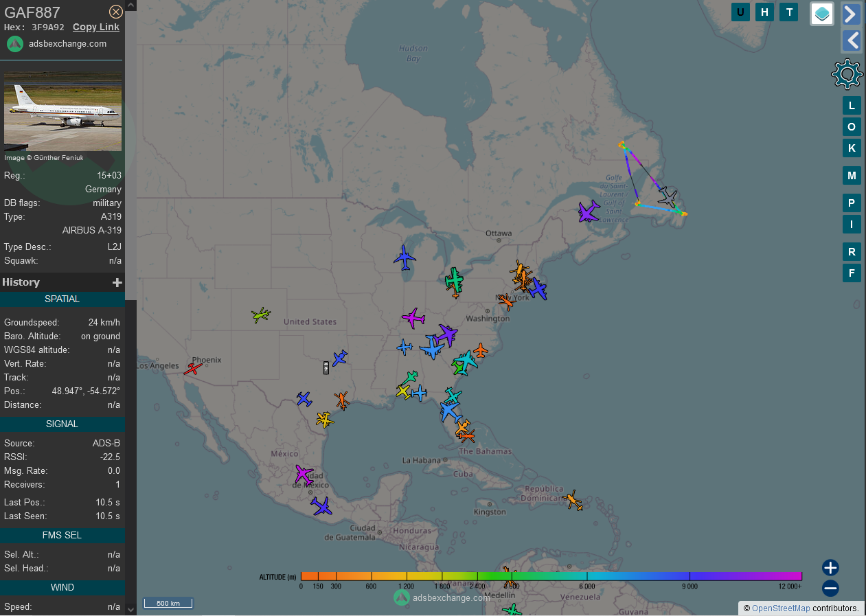866x616 pixels.
Task: Select the yellow aircraft in south Texas
Action: click(324, 419)
